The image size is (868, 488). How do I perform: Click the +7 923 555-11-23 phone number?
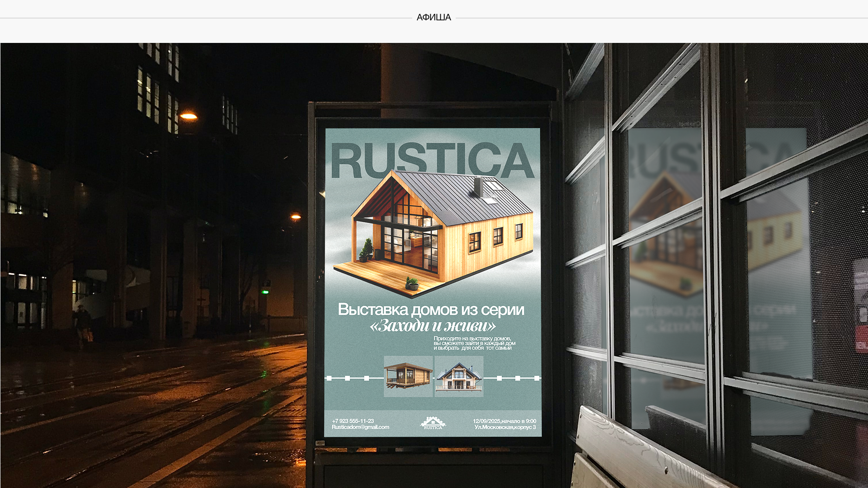click(353, 421)
